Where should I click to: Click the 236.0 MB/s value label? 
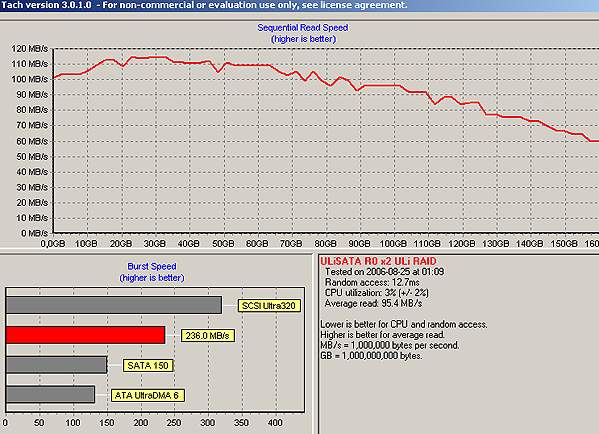click(207, 336)
